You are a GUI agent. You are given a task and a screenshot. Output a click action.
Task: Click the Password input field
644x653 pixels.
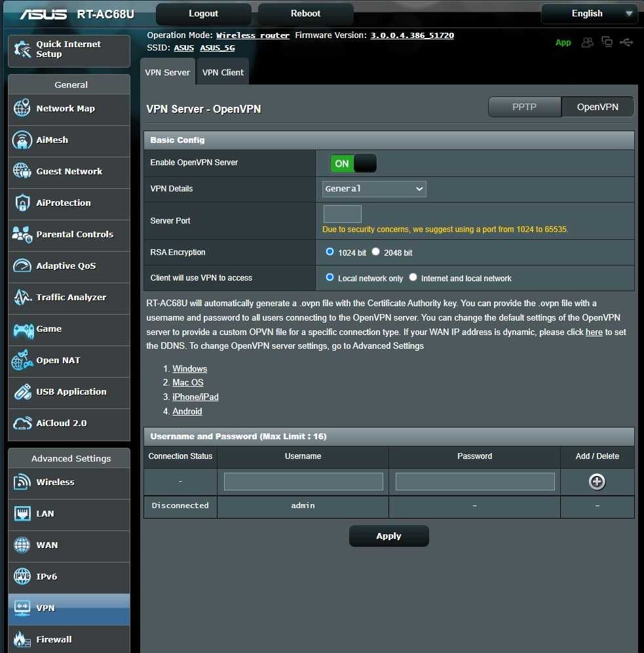point(475,481)
